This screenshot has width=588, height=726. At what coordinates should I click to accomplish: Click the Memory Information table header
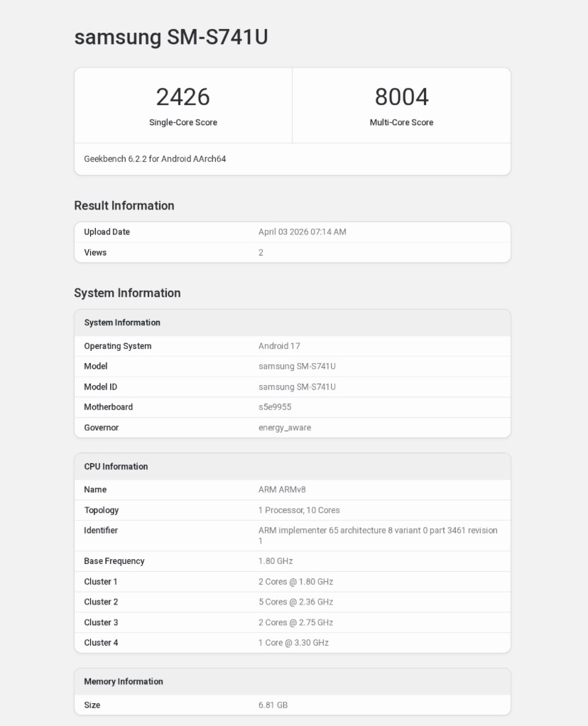pyautogui.click(x=124, y=682)
